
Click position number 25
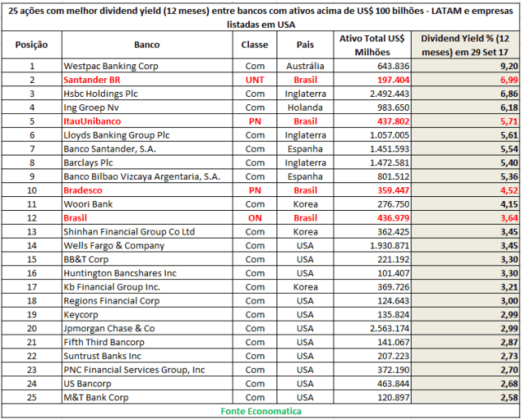coord(32,398)
